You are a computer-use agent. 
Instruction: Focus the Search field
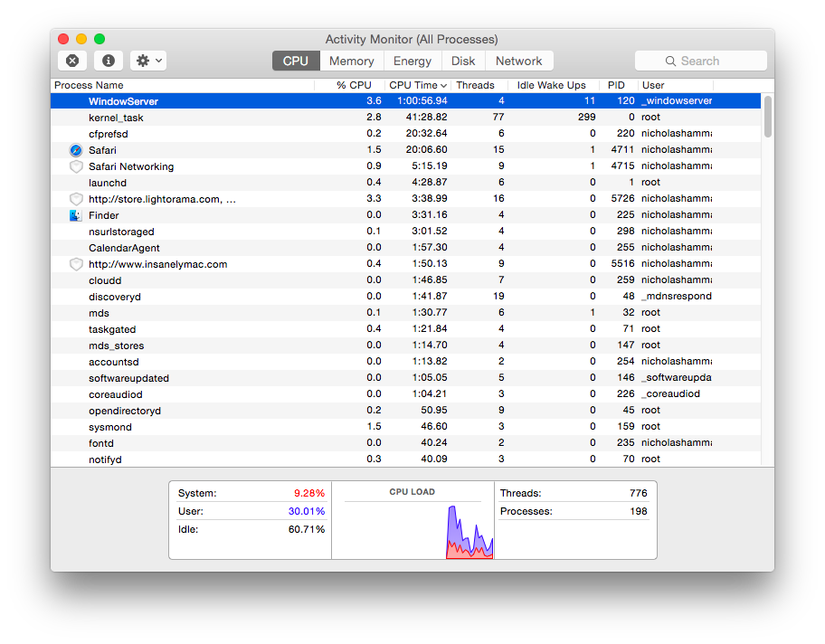pos(701,61)
